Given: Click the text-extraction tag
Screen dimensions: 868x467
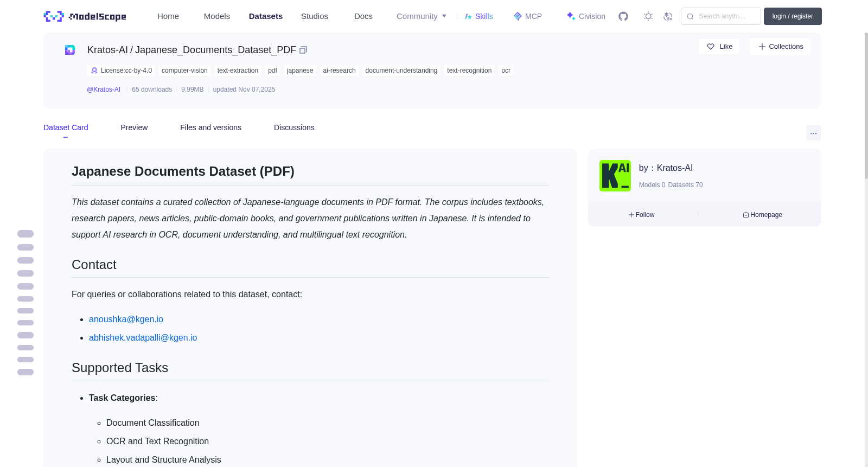Looking at the screenshot, I should [x=238, y=71].
